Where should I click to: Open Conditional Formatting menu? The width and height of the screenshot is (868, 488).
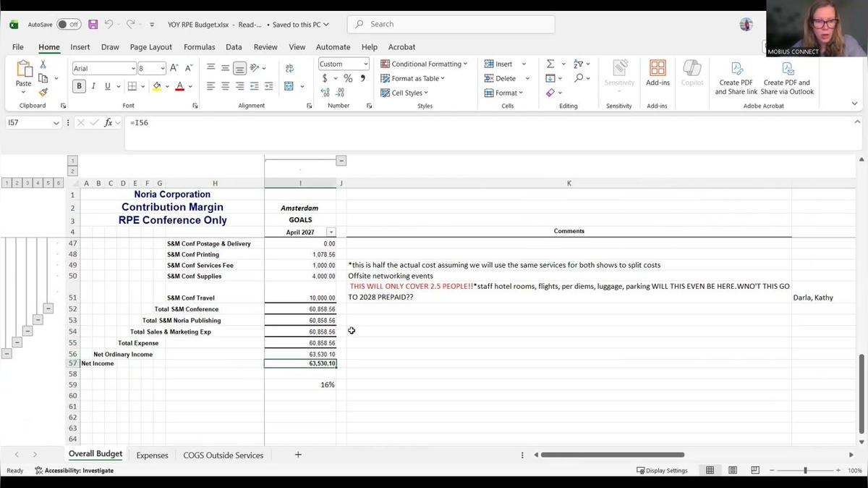click(425, 64)
